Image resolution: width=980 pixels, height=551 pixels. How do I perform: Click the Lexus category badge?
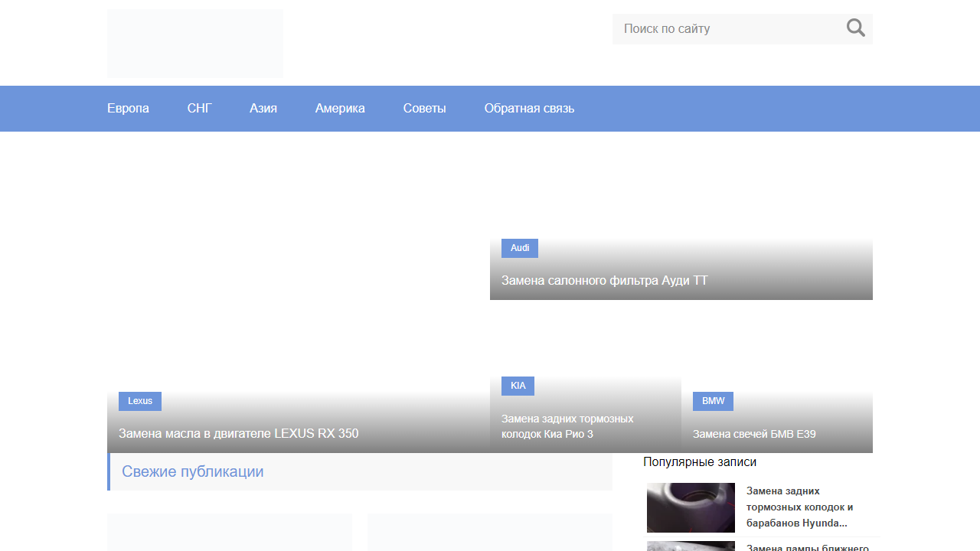pos(140,401)
